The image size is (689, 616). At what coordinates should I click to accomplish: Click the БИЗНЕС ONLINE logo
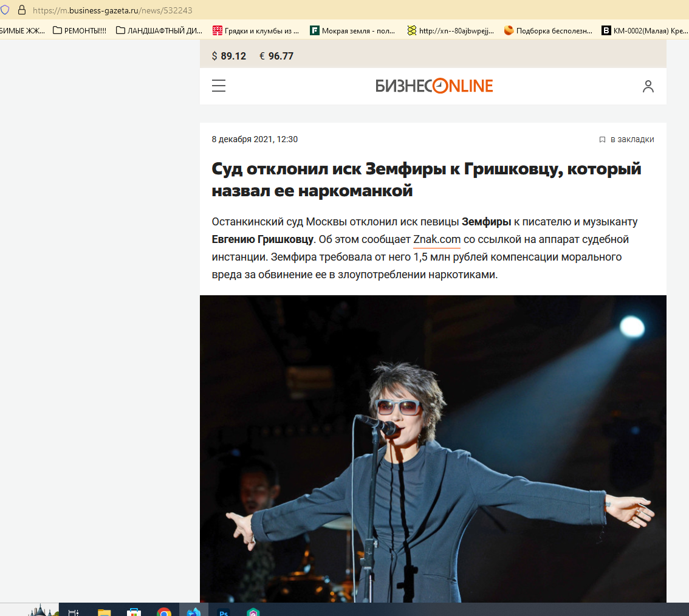click(x=434, y=86)
